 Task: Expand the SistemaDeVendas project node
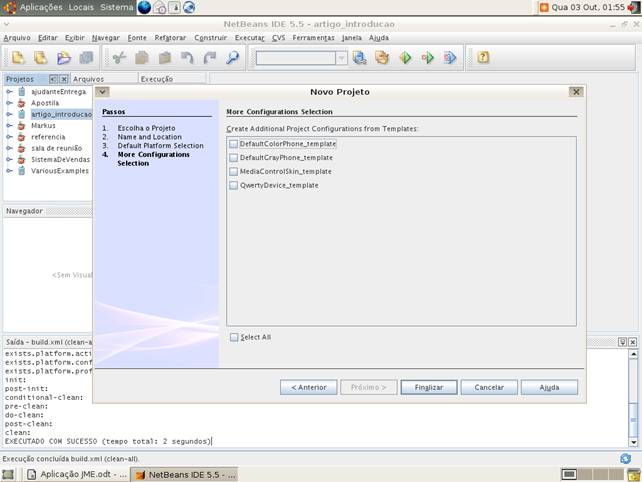tap(9, 159)
